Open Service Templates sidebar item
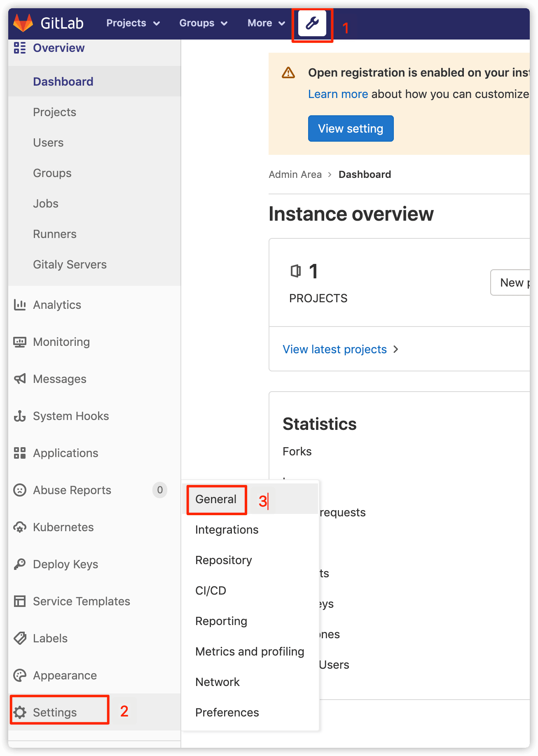The image size is (538, 756). [94, 601]
